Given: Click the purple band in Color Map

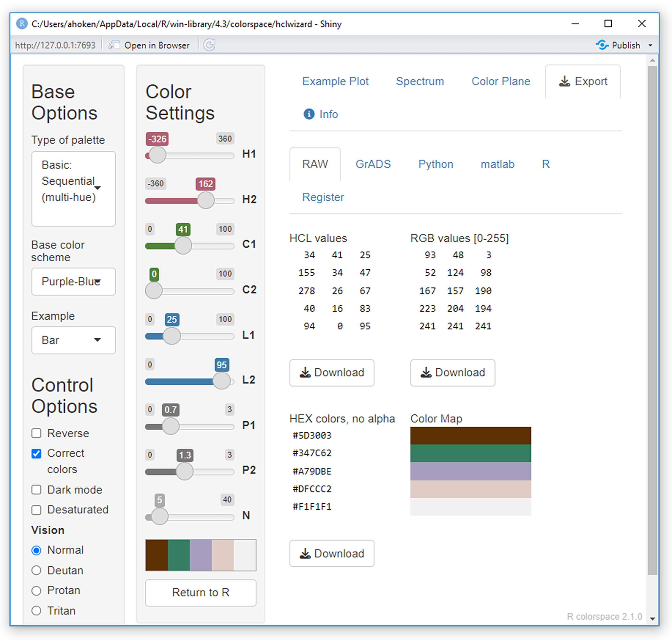Looking at the screenshot, I should point(471,471).
